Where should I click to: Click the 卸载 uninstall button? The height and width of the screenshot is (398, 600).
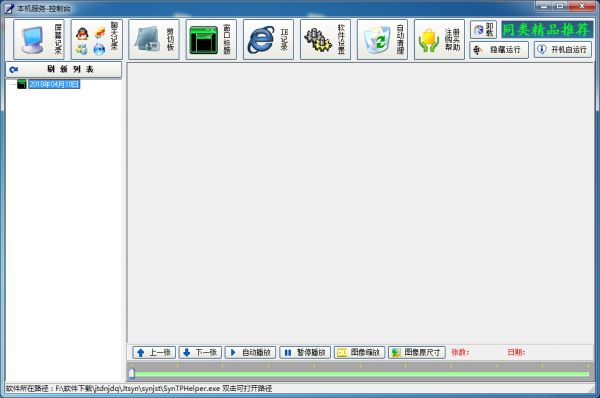click(x=483, y=29)
